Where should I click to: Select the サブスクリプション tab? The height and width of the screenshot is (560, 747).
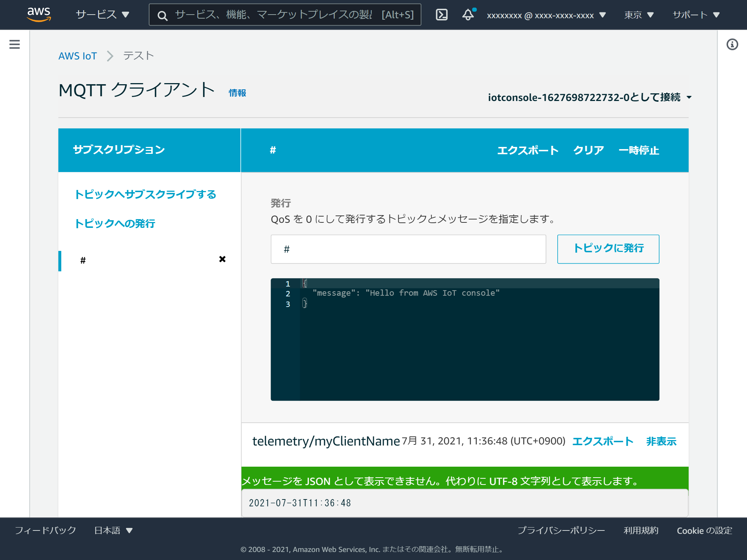click(118, 149)
